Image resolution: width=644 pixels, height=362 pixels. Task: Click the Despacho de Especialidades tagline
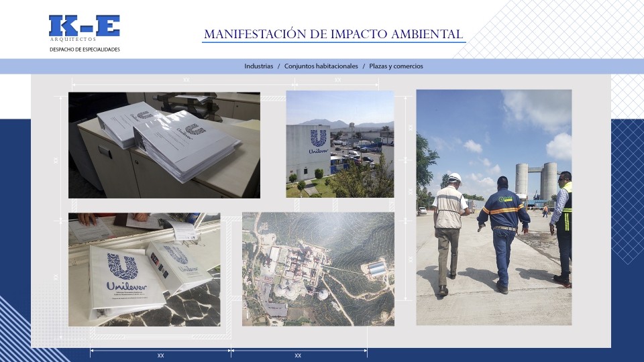pos(85,50)
